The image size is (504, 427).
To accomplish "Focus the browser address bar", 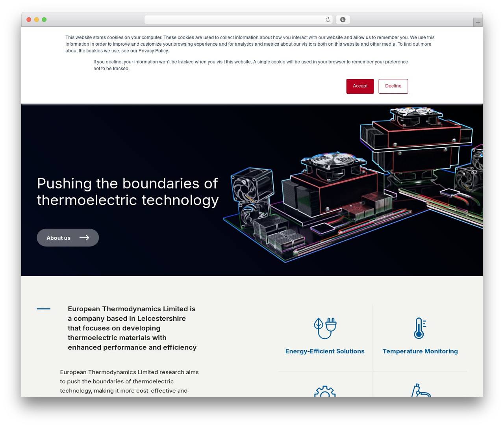I will coord(238,20).
